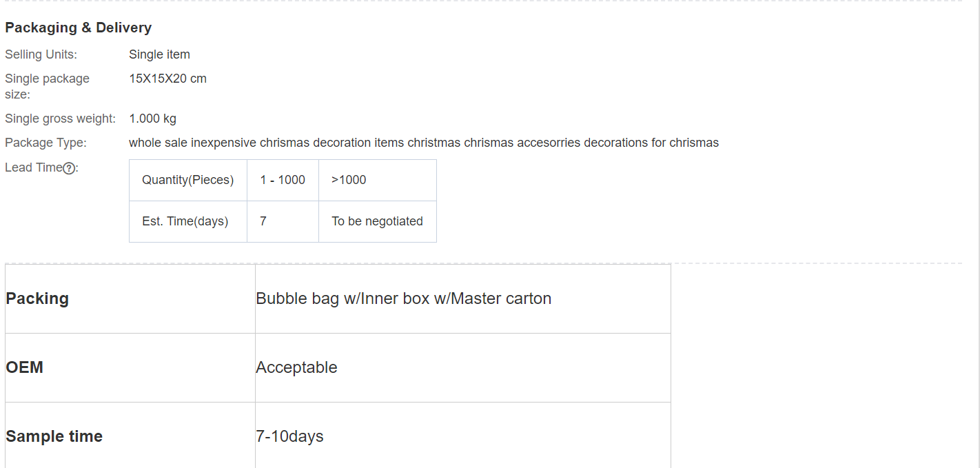Click the Sample time row header
This screenshot has width=980, height=468.
pos(54,436)
